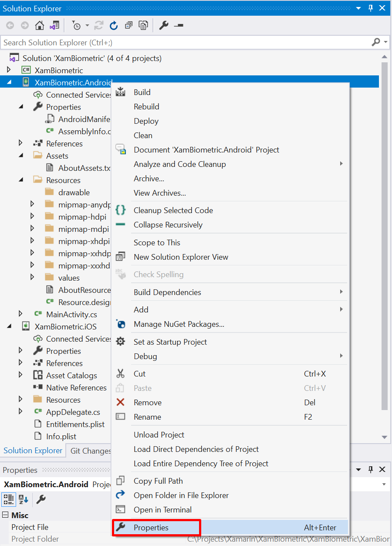This screenshot has width=392, height=546.
Task: Click the Home icon in Solution Explorer toolbar
Action: tap(39, 25)
